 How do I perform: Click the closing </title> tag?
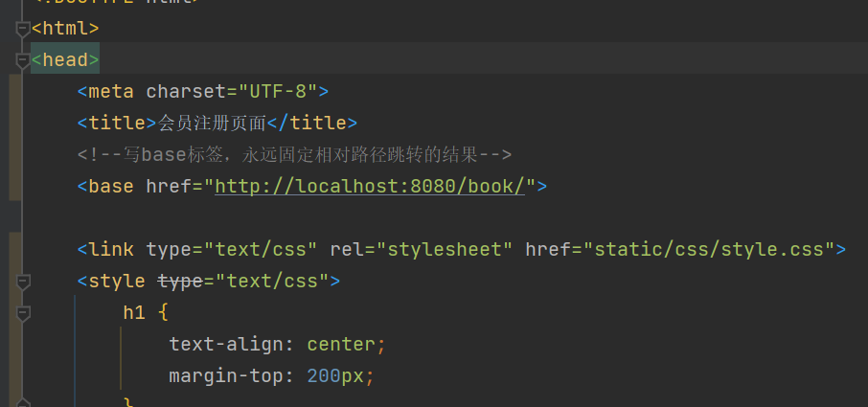coord(312,124)
